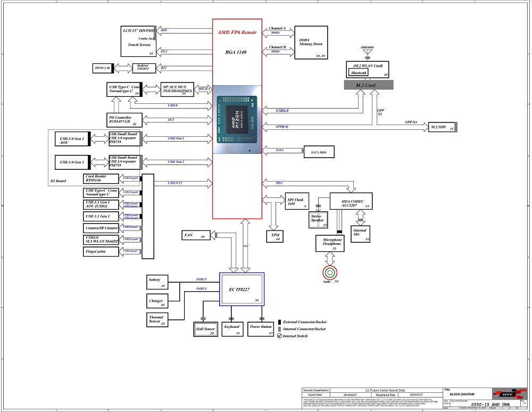Image resolution: width=532 pixels, height=412 pixels.
Task: Click the Internal Switch legend symbol
Action: pyautogui.click(x=280, y=336)
